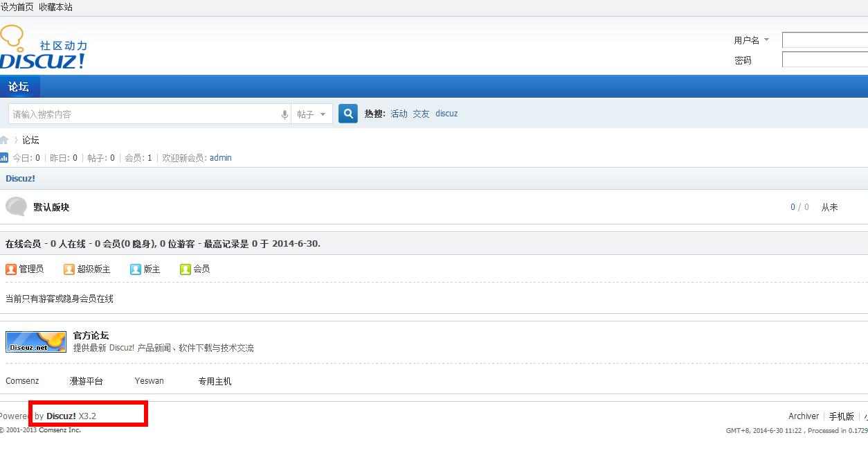Viewport: 868px width, 460px height.
Task: Click the 0 / 0 thread count
Action: click(799, 207)
